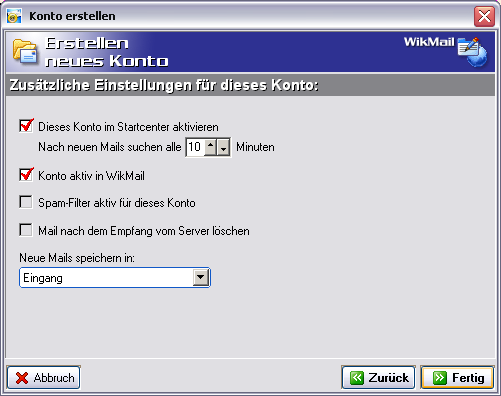Click the Zurück button
The image size is (501, 396).
378,378
